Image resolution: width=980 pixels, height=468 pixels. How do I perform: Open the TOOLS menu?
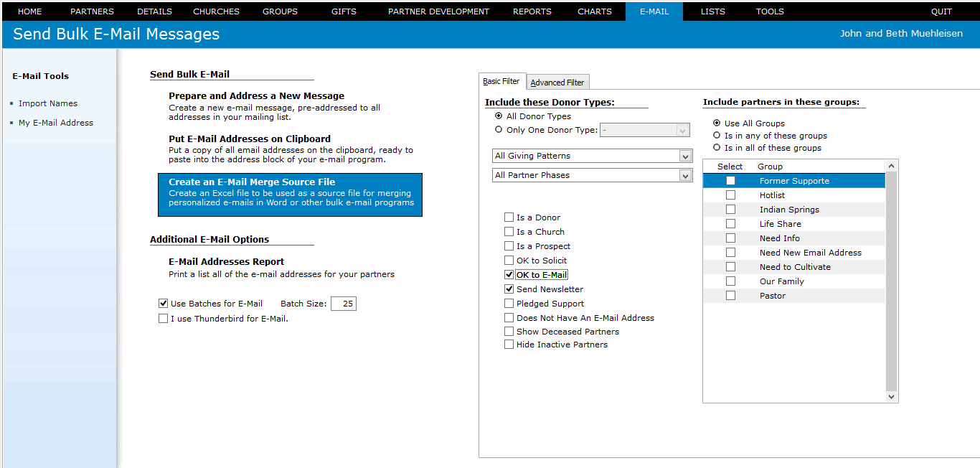(x=770, y=11)
